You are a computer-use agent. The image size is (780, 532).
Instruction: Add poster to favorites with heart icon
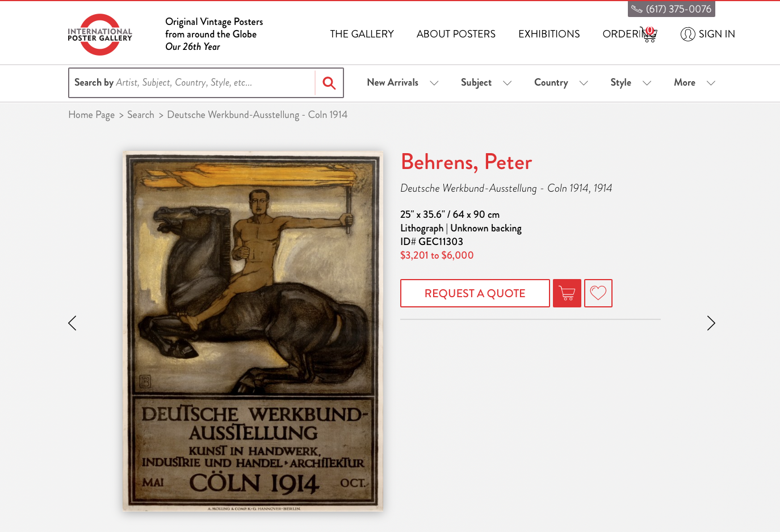click(x=598, y=293)
